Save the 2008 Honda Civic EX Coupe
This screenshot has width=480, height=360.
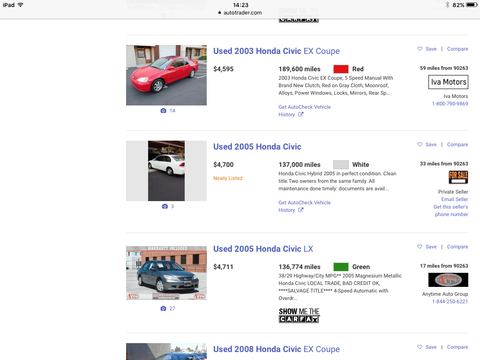click(x=427, y=347)
